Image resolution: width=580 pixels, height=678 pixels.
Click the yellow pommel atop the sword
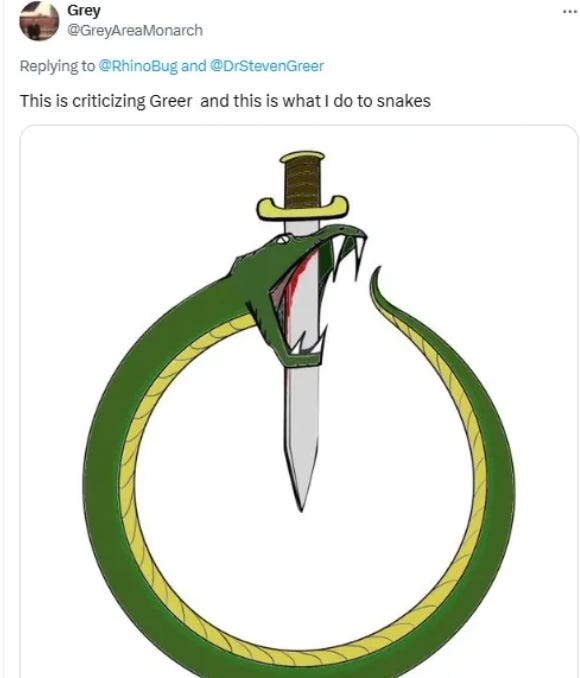click(x=302, y=157)
